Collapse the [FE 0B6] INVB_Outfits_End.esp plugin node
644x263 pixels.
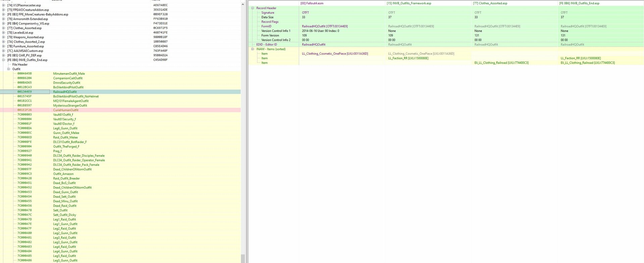[x=3, y=60]
